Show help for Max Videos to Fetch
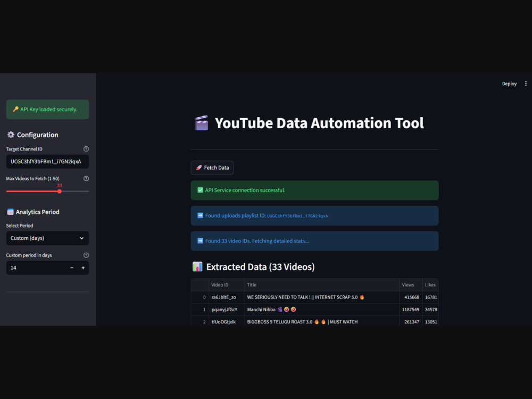Viewport: 532px width, 399px height. point(86,178)
